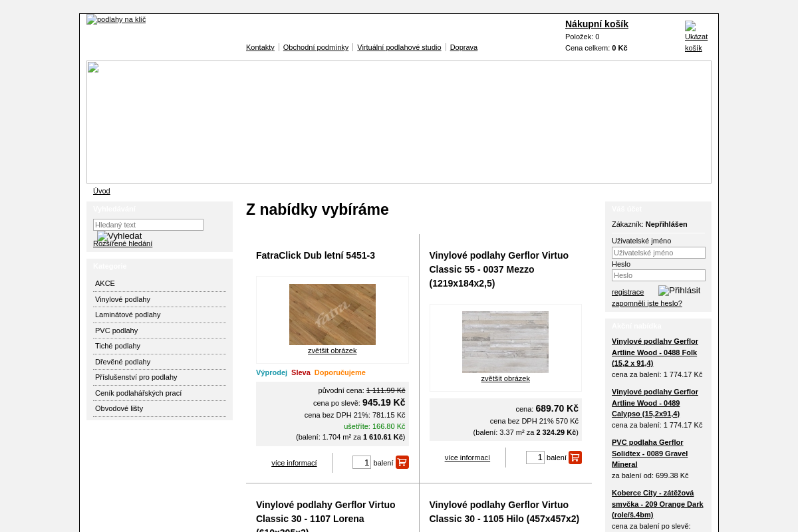The height and width of the screenshot is (532, 798).
Task: Focus the Heslo password input
Action: point(658,275)
